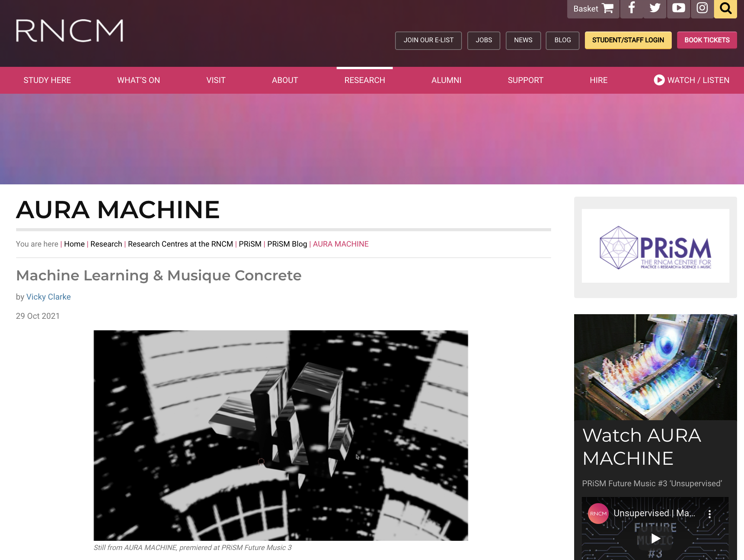Open the Research navigation tab
Viewport: 744px width, 560px height.
pos(364,80)
